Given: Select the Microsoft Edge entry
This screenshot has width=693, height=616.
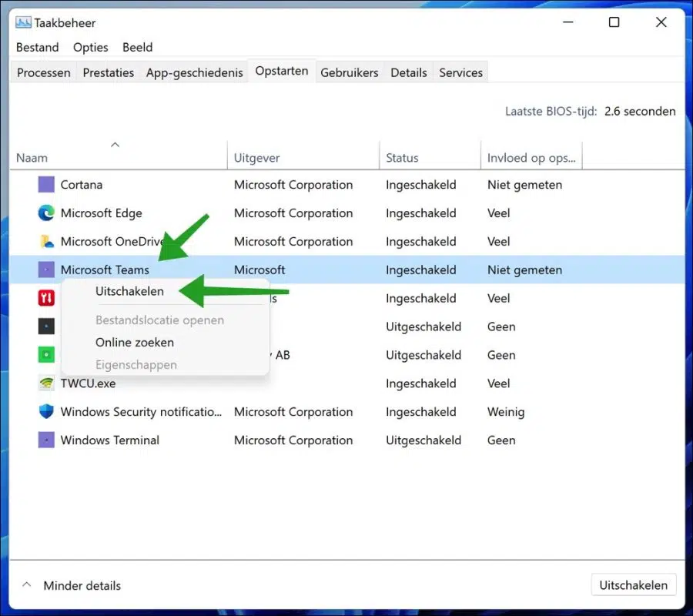Looking at the screenshot, I should tap(101, 213).
